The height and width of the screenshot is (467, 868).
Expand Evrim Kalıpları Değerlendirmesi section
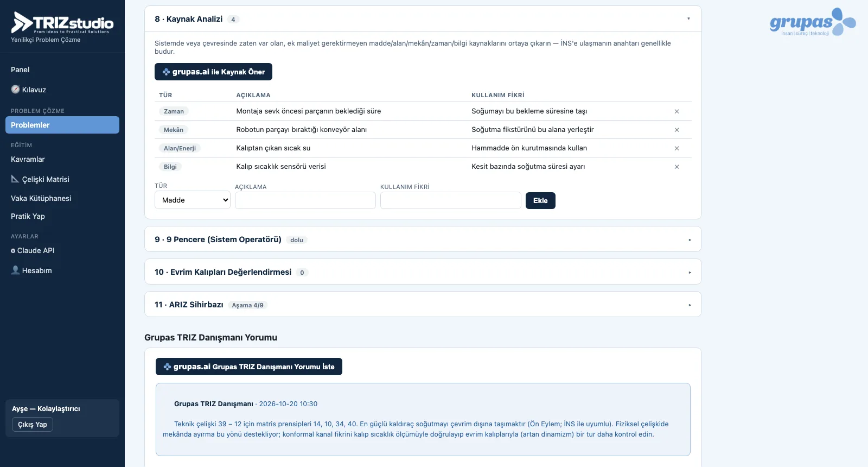point(423,272)
